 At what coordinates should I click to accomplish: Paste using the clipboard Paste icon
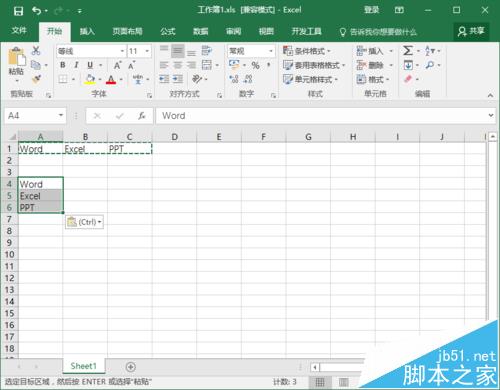pyautogui.click(x=16, y=57)
